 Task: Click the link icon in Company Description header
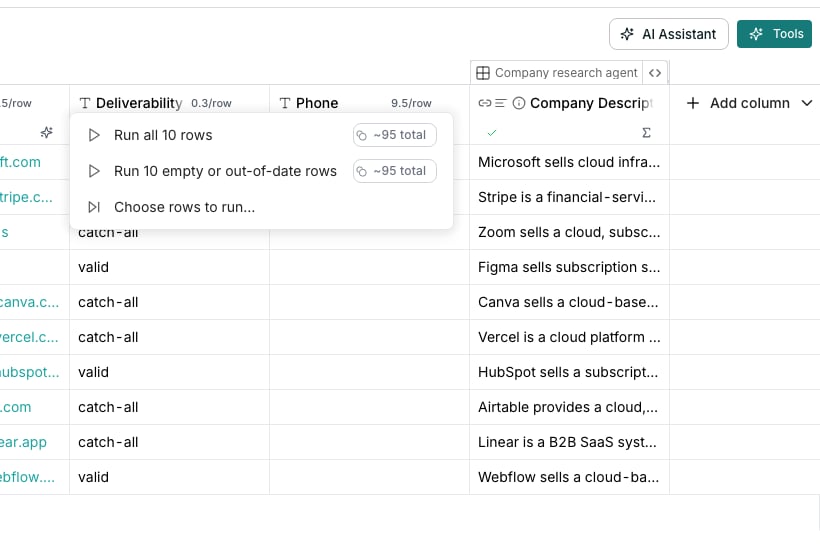click(x=485, y=103)
